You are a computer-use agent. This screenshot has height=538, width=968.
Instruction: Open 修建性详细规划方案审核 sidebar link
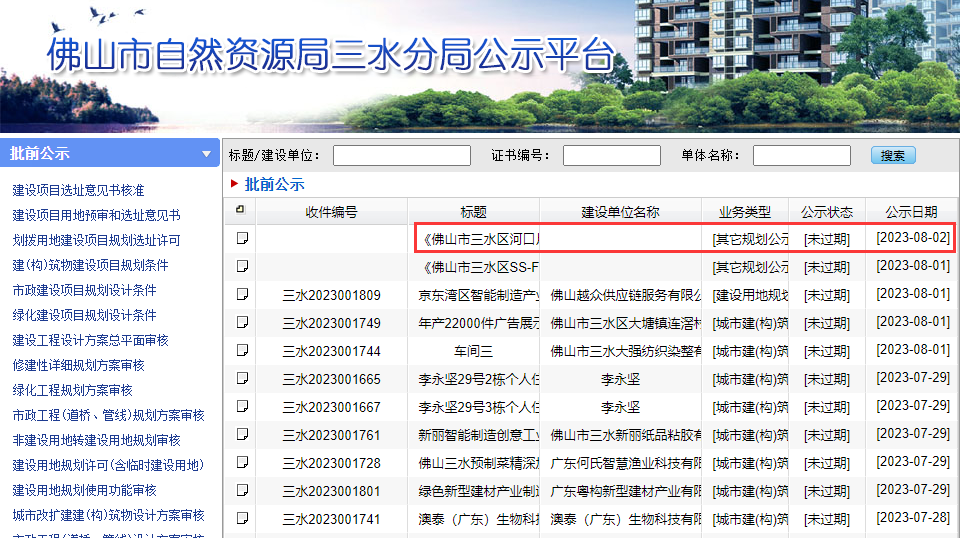tap(78, 366)
